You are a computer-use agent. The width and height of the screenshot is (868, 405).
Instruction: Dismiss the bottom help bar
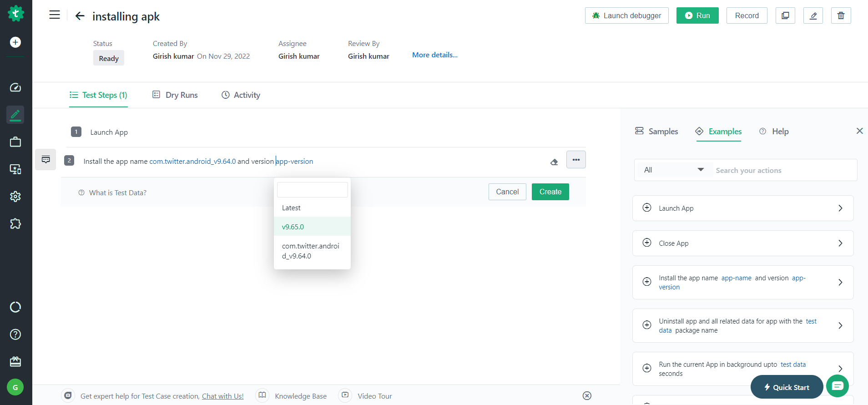click(x=587, y=396)
